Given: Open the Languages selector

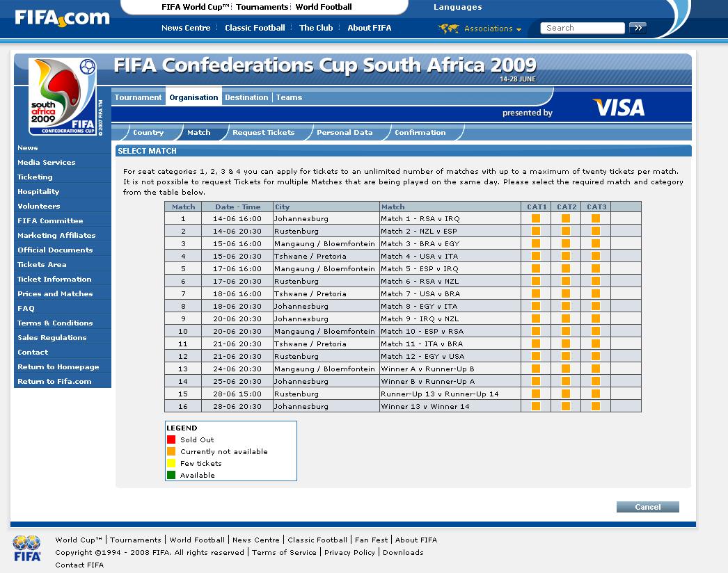Looking at the screenshot, I should pos(457,7).
